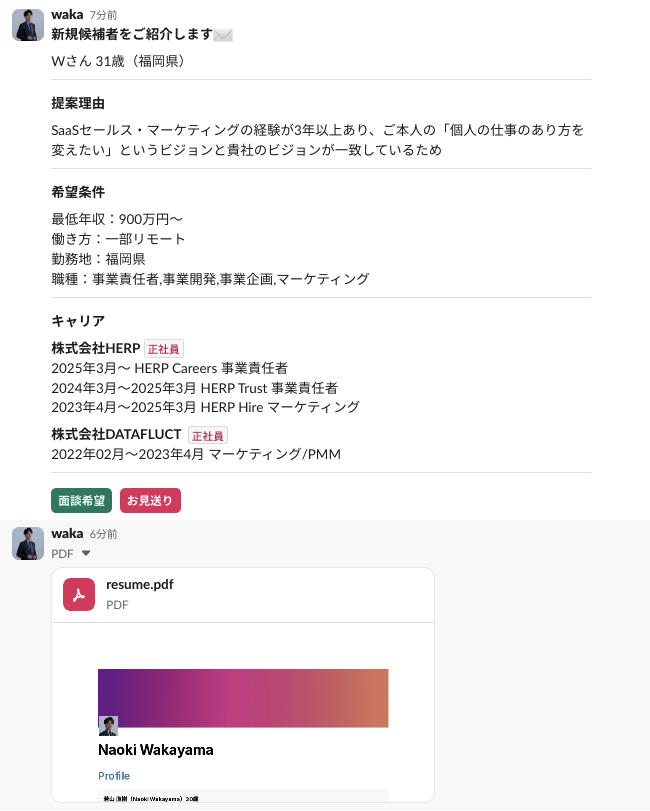Screen dimensions: 650x811
Task: Click the PDF label above the attachment
Action: [62, 553]
